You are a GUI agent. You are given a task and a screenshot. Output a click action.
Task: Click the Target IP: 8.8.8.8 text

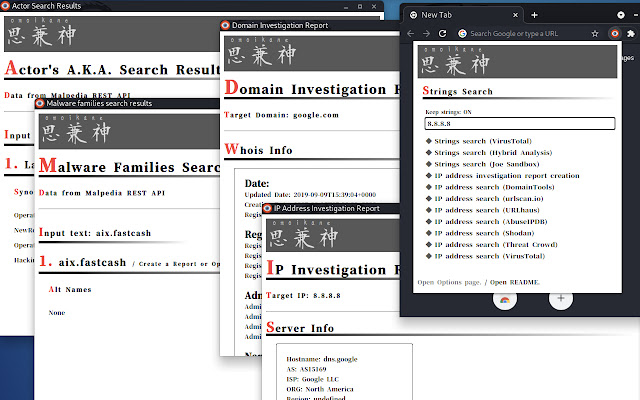(303, 296)
